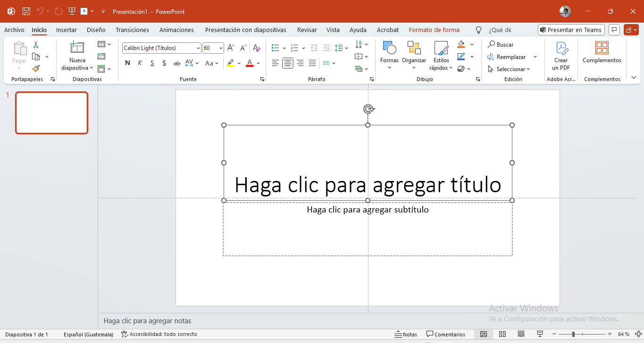Toggle italic formatting (K)
The height and width of the screenshot is (343, 644).
point(140,63)
